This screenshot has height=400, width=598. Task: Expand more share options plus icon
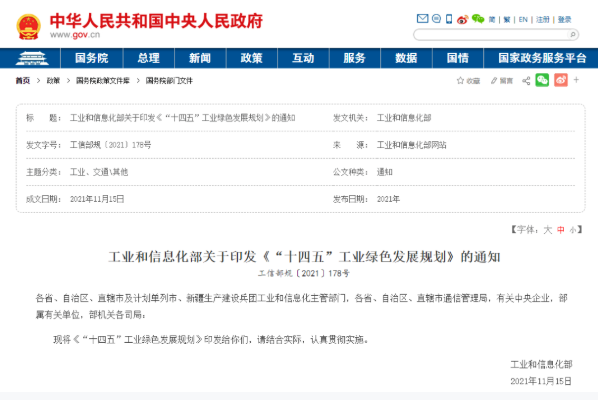576,80
